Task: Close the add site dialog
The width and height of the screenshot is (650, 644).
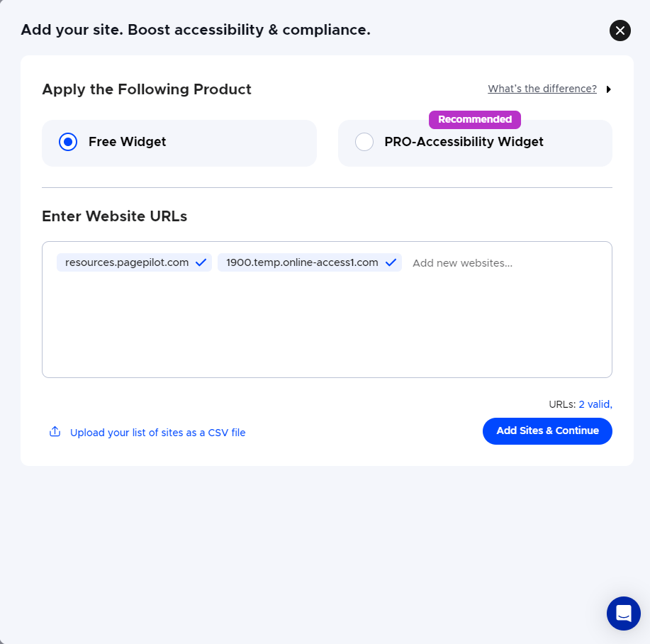Action: pos(620,30)
